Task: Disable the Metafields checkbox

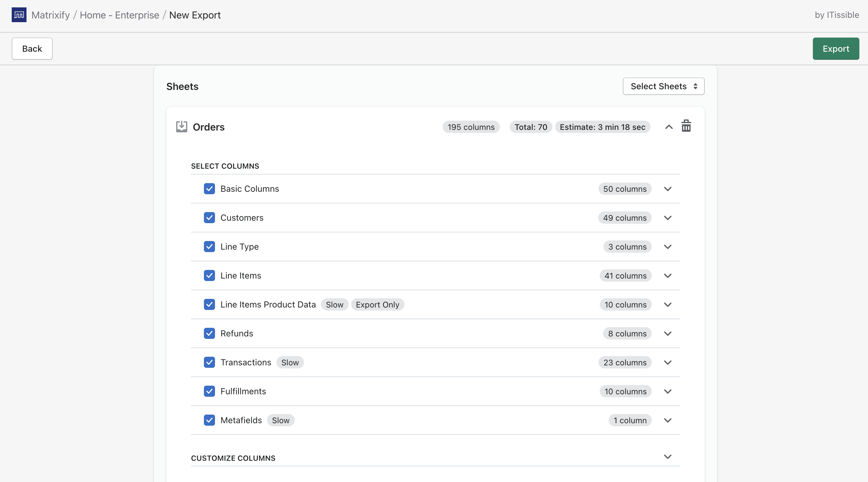Action: [209, 420]
